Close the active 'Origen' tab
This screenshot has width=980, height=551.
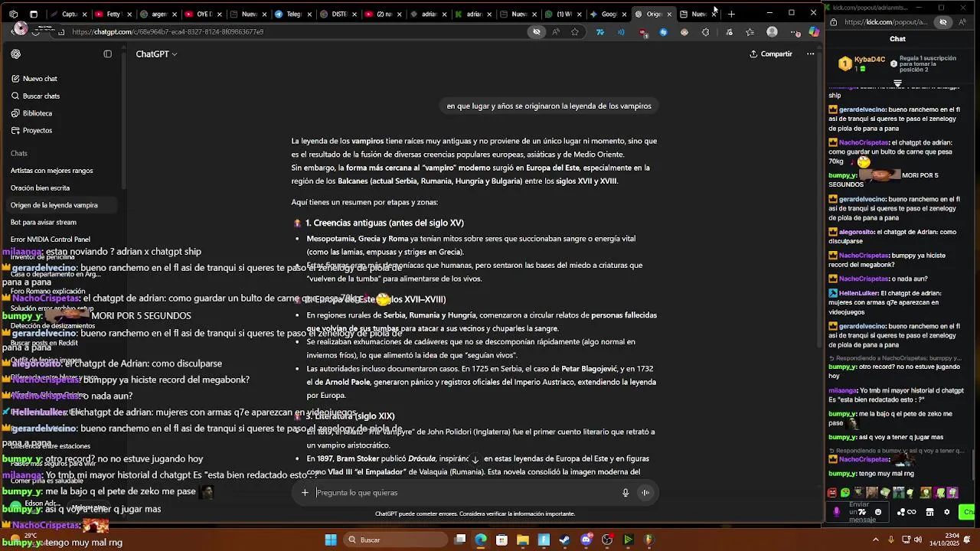pos(669,14)
